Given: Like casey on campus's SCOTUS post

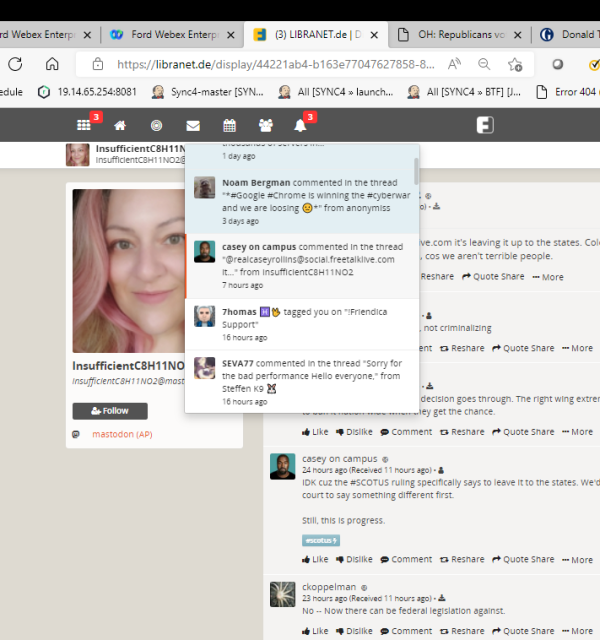Looking at the screenshot, I should 315,559.
